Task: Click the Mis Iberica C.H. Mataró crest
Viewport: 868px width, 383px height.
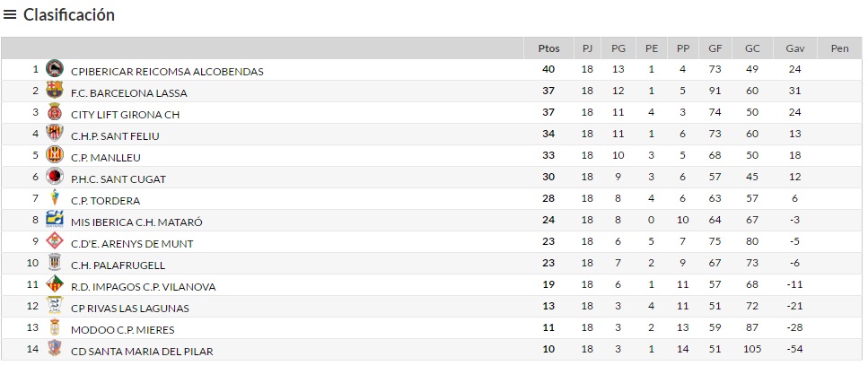Action: [55, 220]
